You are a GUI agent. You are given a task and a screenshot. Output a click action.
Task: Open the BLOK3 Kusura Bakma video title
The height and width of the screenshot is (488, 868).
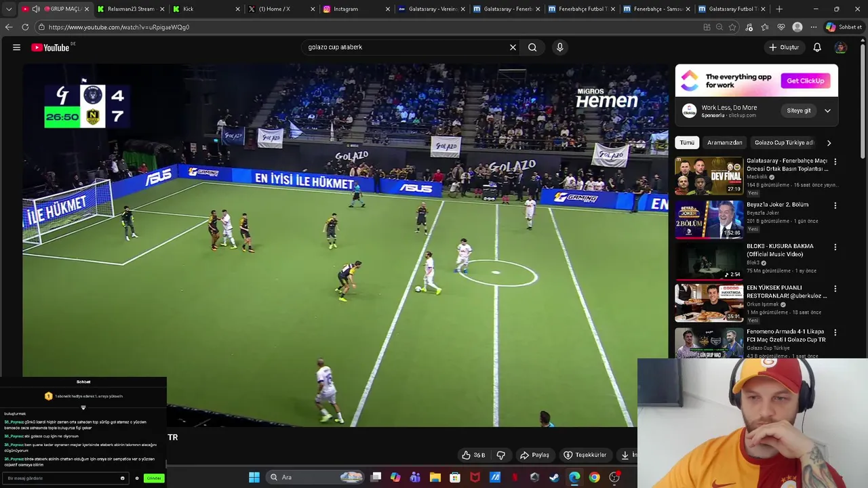click(780, 250)
